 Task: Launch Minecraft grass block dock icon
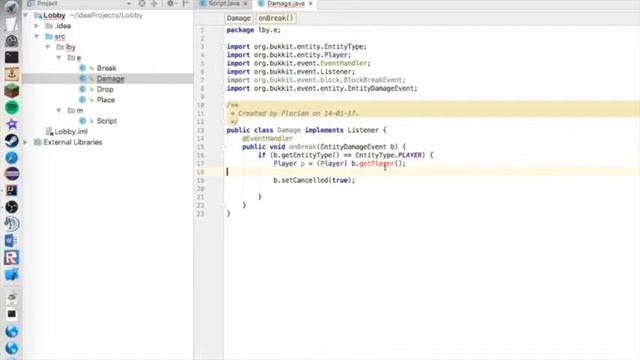tap(11, 91)
